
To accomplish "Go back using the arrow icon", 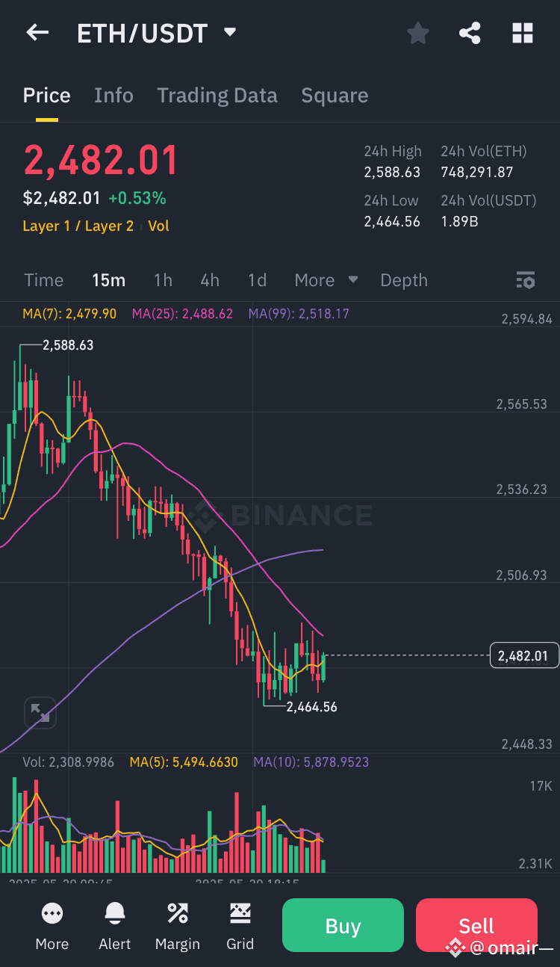I will click(37, 33).
